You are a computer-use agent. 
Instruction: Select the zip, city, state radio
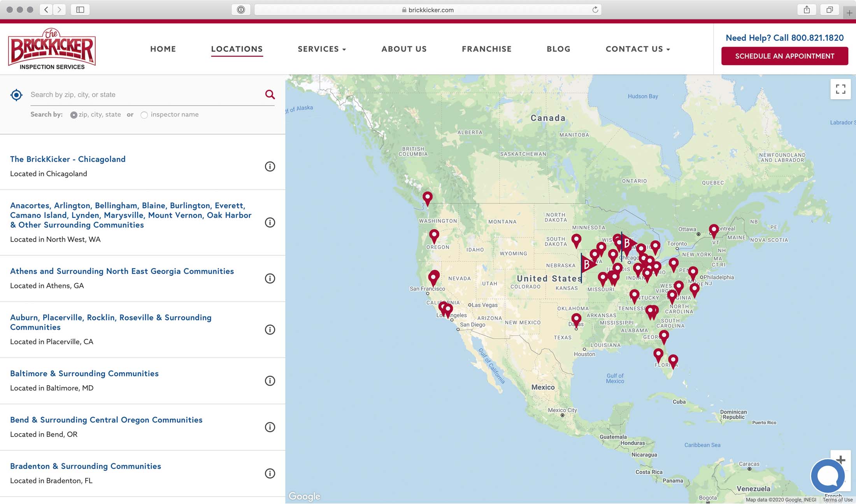tap(74, 115)
